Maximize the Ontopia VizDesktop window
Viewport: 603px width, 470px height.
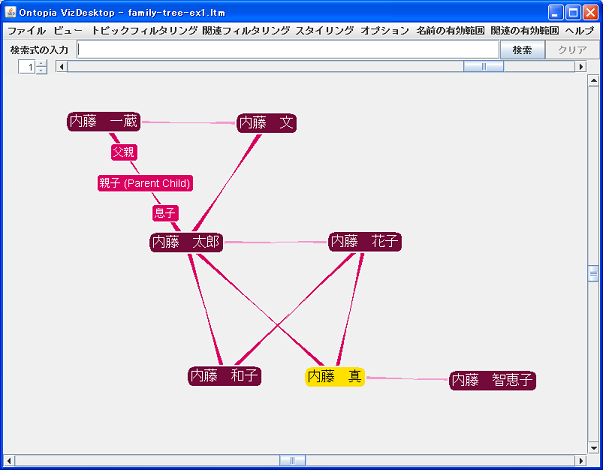[573, 12]
